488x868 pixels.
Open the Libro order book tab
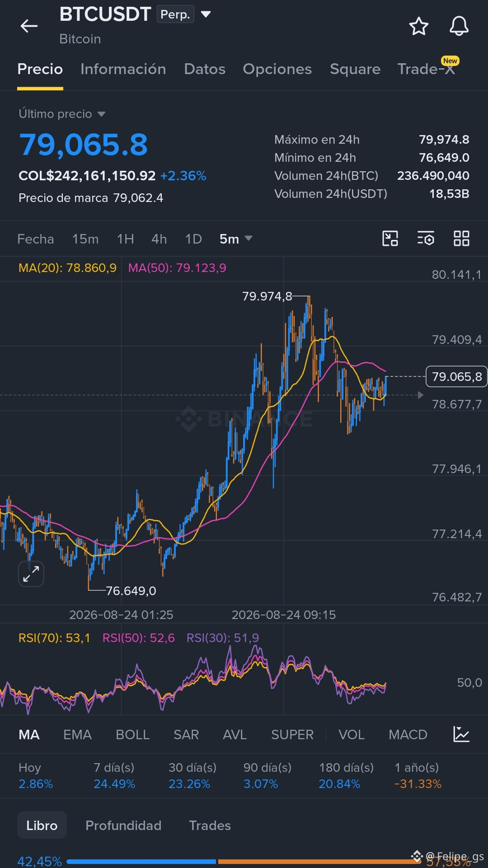[x=42, y=825]
